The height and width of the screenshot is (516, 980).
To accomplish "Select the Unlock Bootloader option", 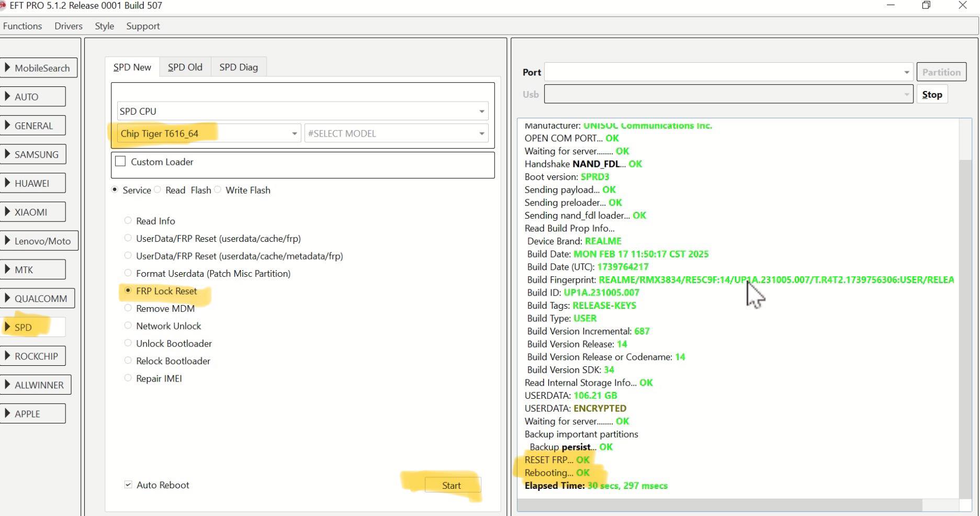I will tap(128, 343).
